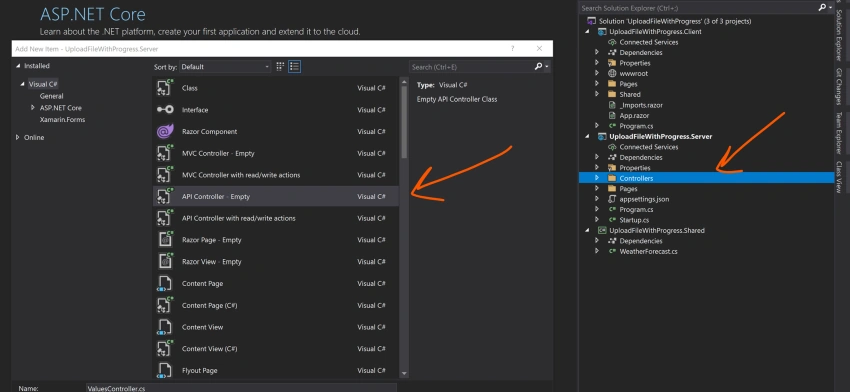Collapse the UploadFileWithProgress.Server project
This screenshot has height=392, width=850.
click(x=588, y=136)
